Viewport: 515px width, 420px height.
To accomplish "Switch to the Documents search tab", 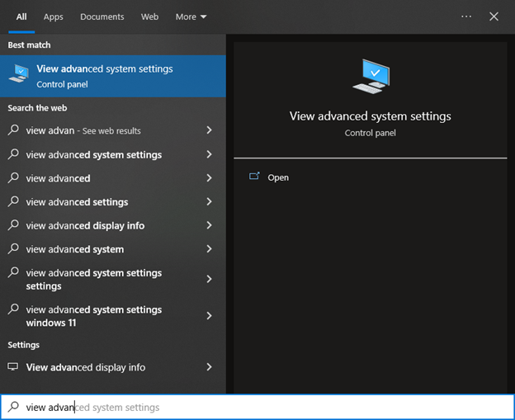I will [x=102, y=17].
